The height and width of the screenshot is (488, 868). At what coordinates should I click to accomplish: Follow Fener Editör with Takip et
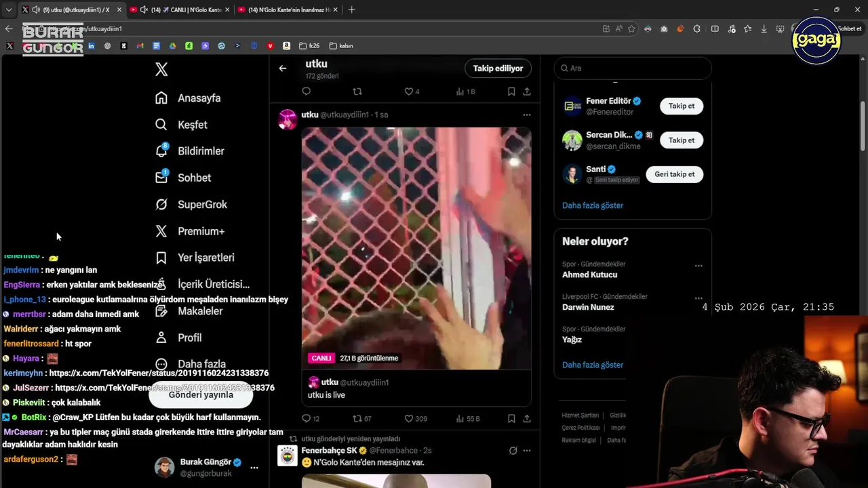click(x=682, y=106)
